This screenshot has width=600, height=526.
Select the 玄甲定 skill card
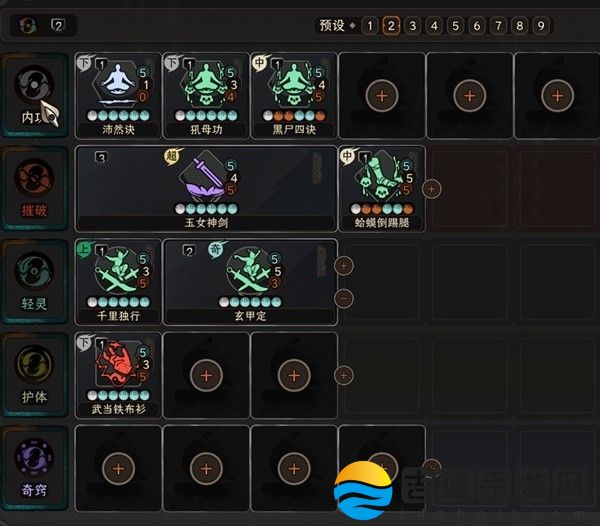coord(250,282)
